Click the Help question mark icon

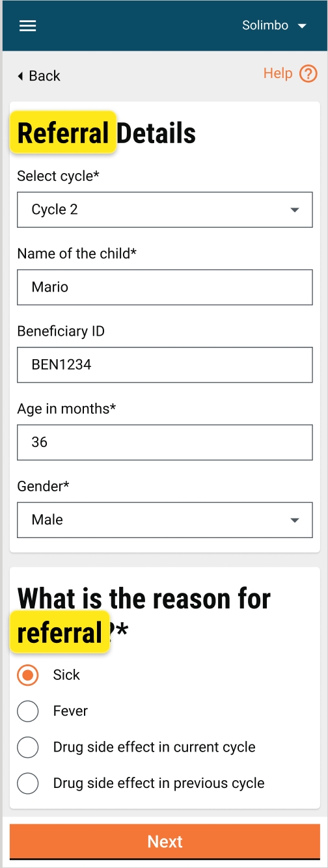(x=308, y=74)
